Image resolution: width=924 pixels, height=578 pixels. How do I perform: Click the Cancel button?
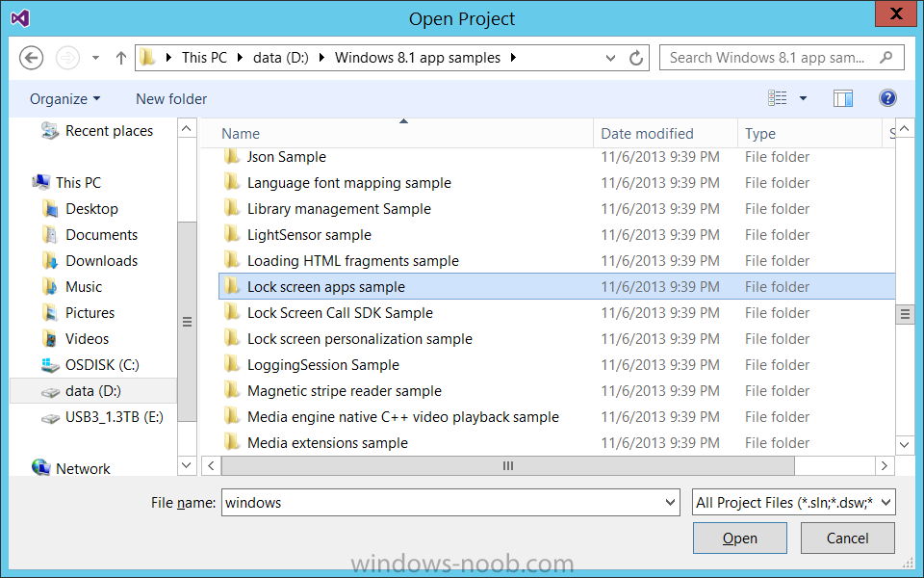coord(847,538)
